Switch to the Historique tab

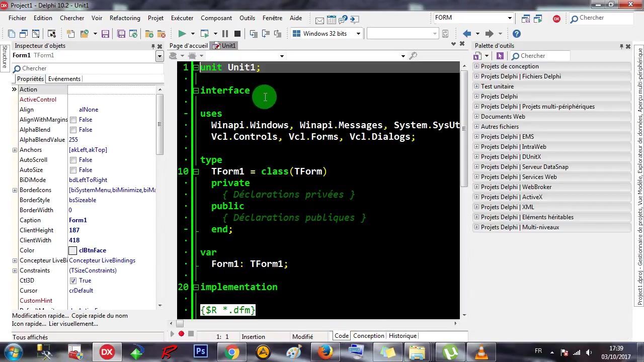403,336
